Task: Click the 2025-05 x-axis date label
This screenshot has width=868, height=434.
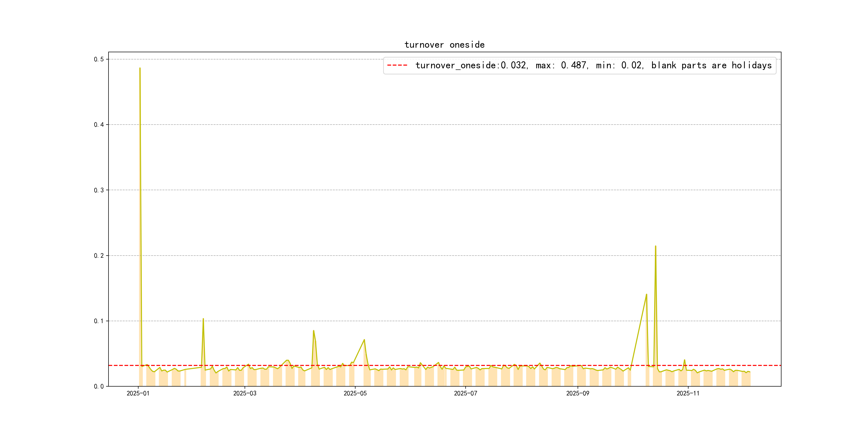Action: pos(355,394)
